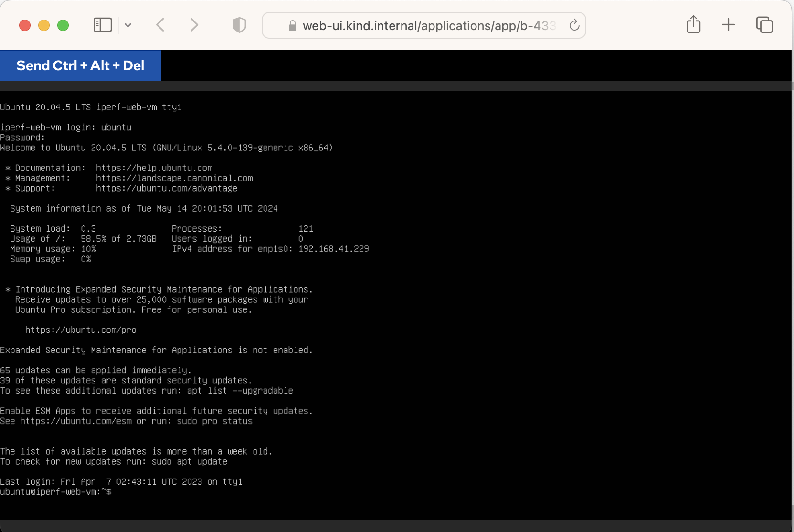Screen dimensions: 794x532
Task: Close the Safari window with red button
Action: [25, 25]
